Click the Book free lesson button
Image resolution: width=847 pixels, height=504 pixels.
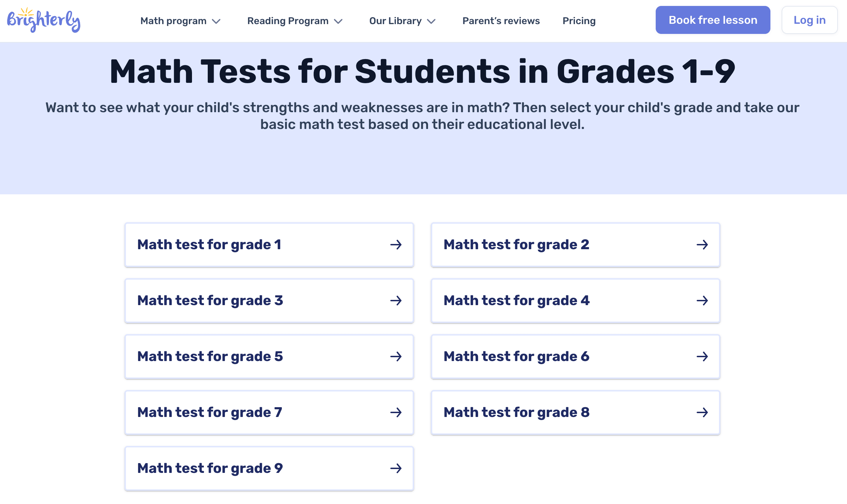pos(712,20)
